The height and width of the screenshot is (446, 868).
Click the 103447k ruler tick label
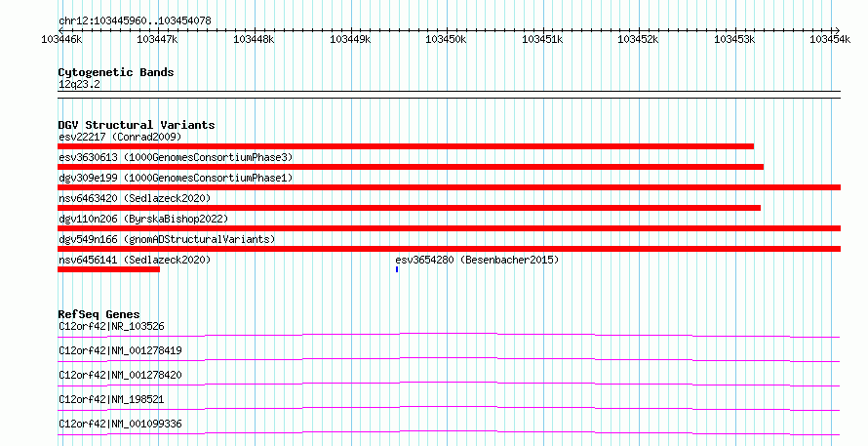[x=157, y=39]
